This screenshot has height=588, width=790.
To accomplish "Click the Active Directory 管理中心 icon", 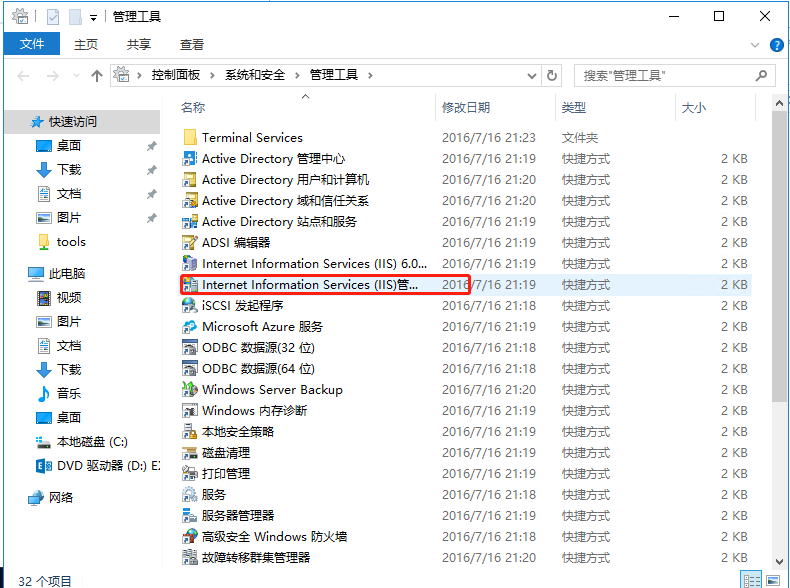I will [190, 158].
